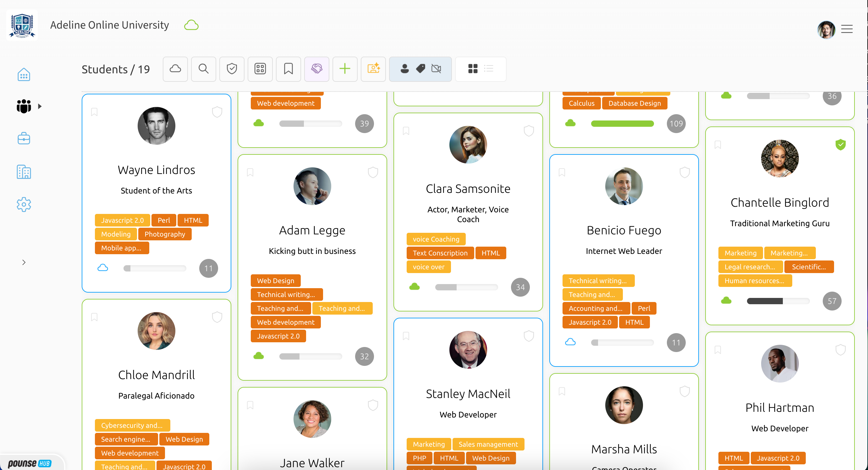868x470 pixels.
Task: Toggle the tag icon display option
Action: 420,69
